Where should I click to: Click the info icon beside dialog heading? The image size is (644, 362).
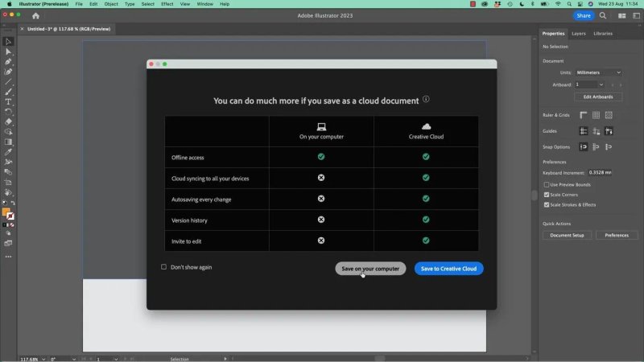click(426, 99)
